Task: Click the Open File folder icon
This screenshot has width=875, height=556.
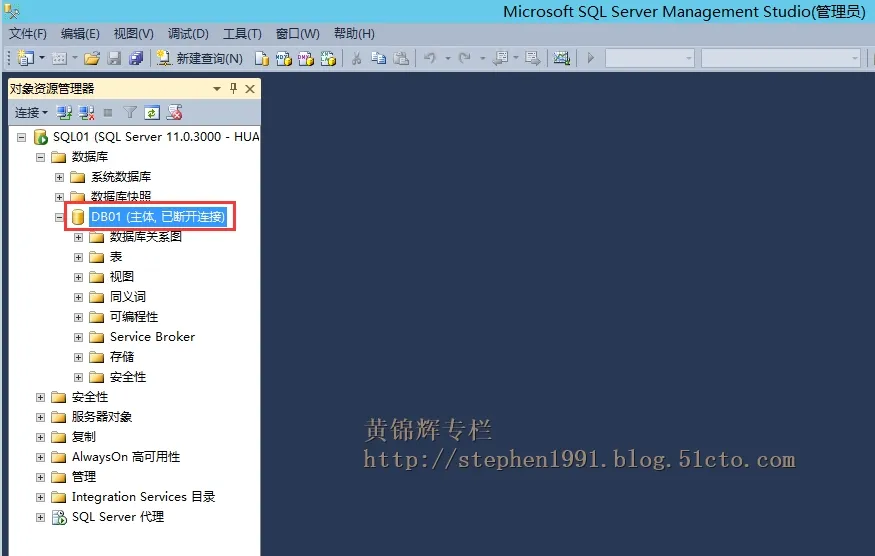Action: coord(92,58)
